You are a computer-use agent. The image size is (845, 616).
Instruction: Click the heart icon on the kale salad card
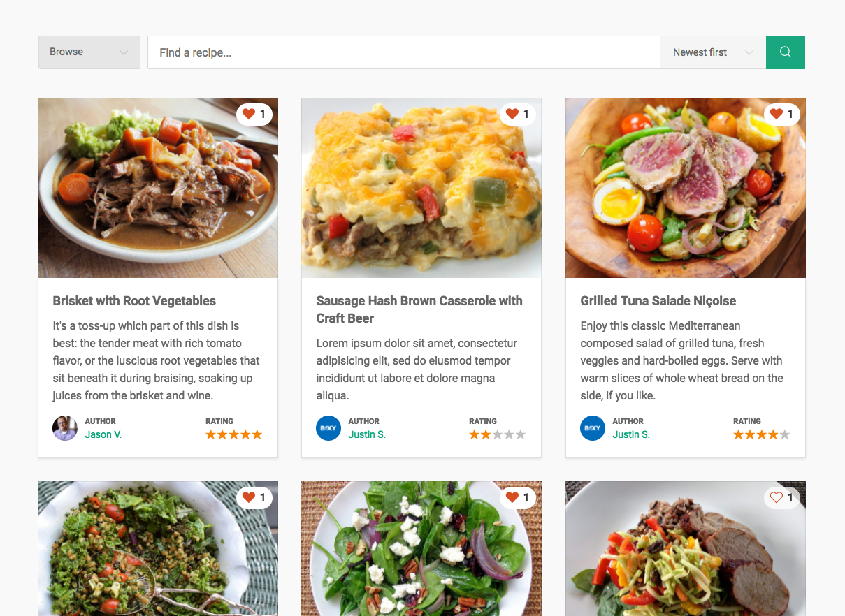[249, 497]
